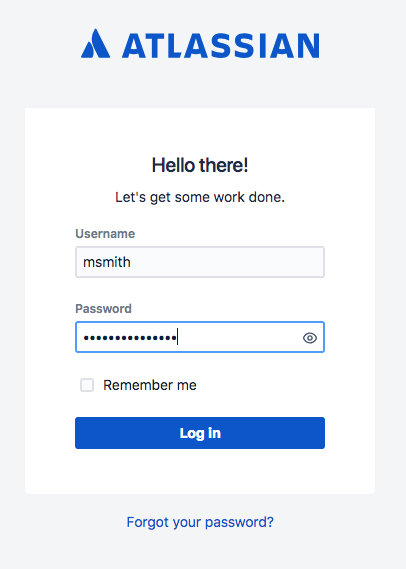Click the "Let's get some work done." subtitle
Viewport: 406px width, 569px height.
point(200,197)
